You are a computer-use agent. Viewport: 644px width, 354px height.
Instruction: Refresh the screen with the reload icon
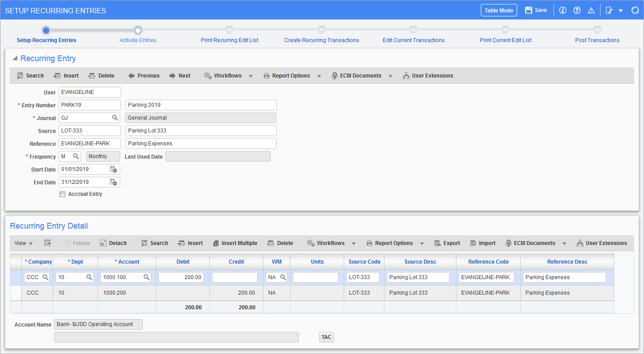(635, 10)
